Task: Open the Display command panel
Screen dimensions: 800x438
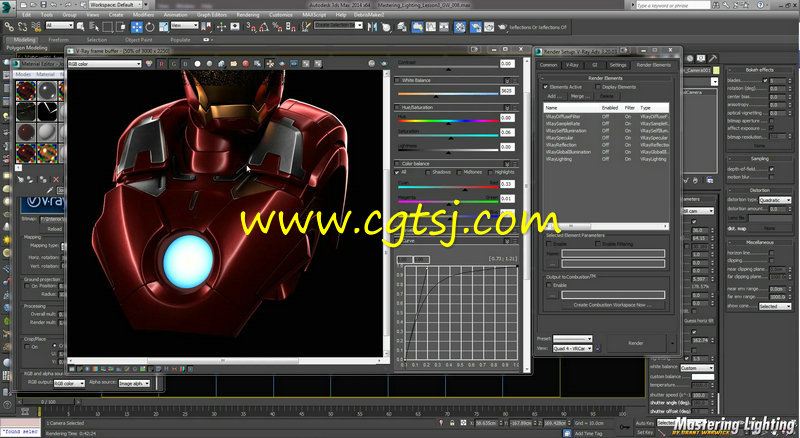Action: tap(702, 58)
